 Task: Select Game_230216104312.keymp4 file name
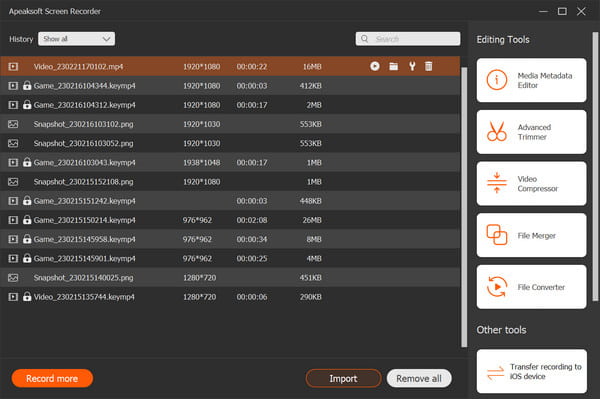coord(85,105)
